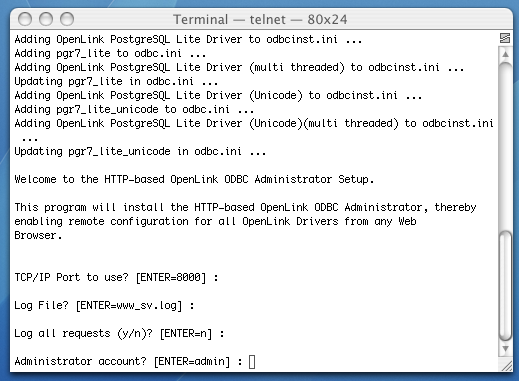Image resolution: width=519 pixels, height=381 pixels.
Task: Click the word Browser. in the description
Action: 38,235
